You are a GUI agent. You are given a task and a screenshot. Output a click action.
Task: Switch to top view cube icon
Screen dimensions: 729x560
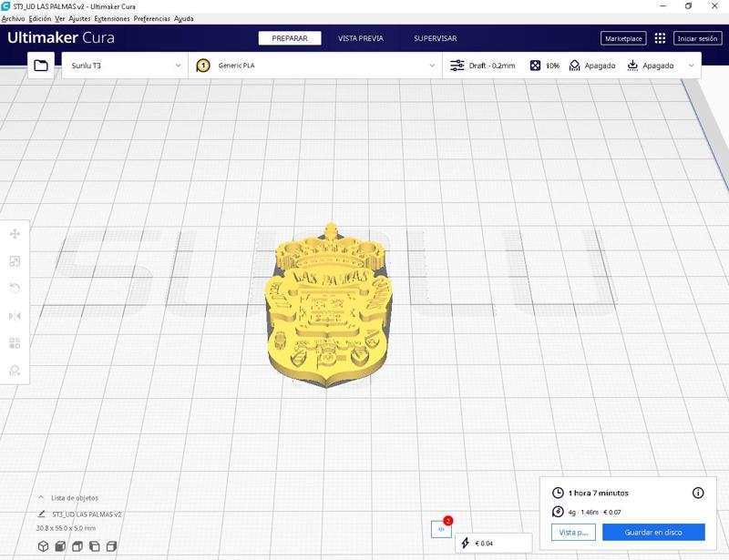77,546
